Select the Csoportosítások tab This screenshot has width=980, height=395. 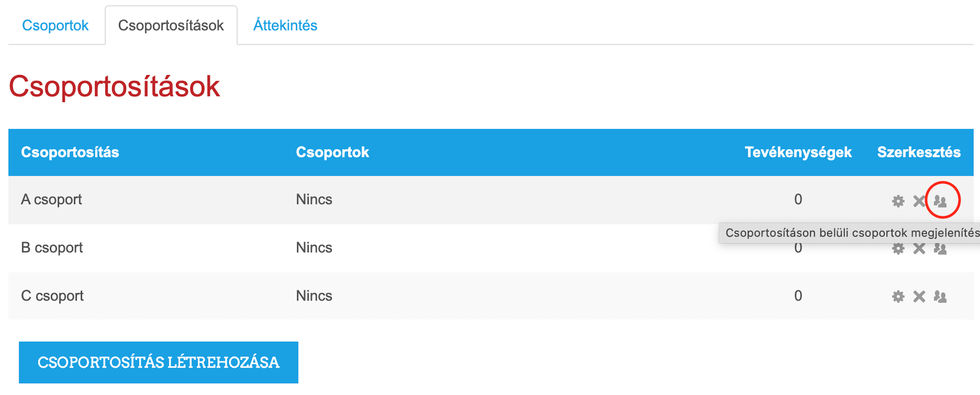point(171,25)
